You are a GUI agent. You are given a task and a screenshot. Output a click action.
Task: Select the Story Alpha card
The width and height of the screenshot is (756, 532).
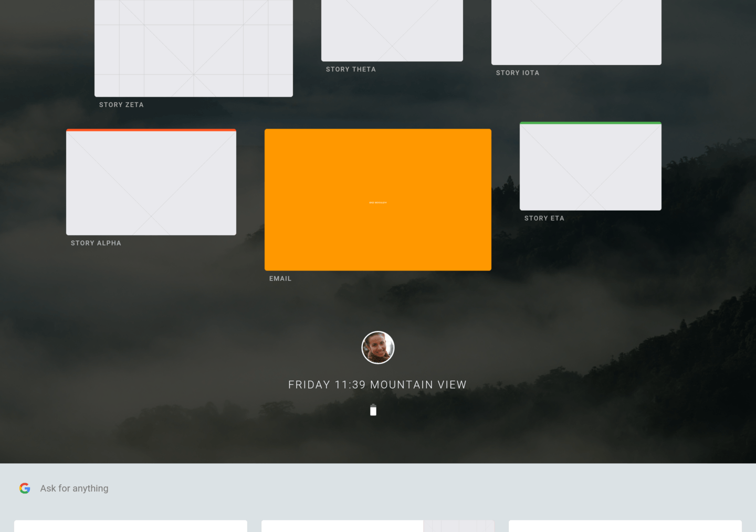151,182
